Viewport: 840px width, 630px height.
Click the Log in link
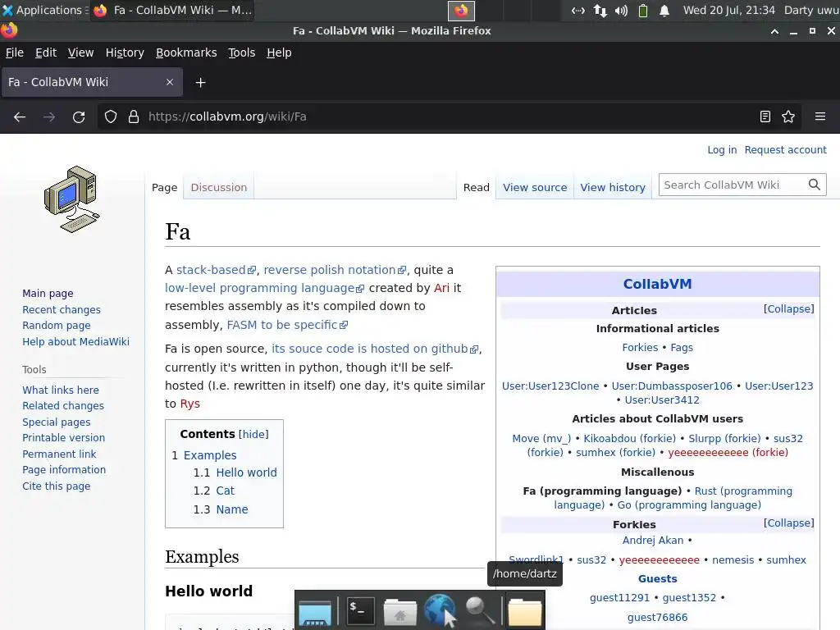coord(722,150)
